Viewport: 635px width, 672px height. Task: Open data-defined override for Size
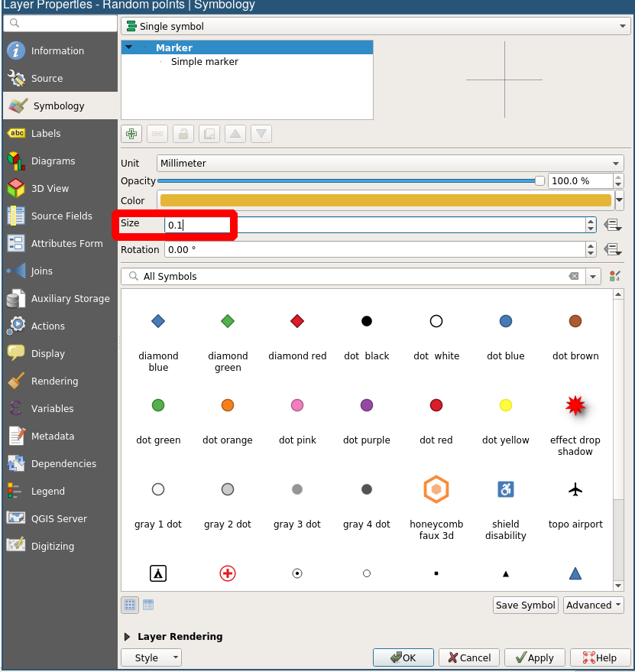pos(612,225)
